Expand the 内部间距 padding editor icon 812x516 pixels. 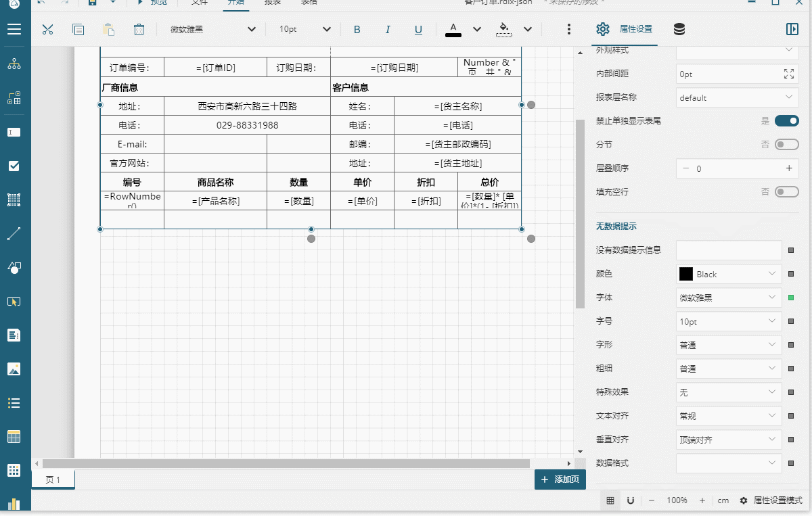point(788,74)
